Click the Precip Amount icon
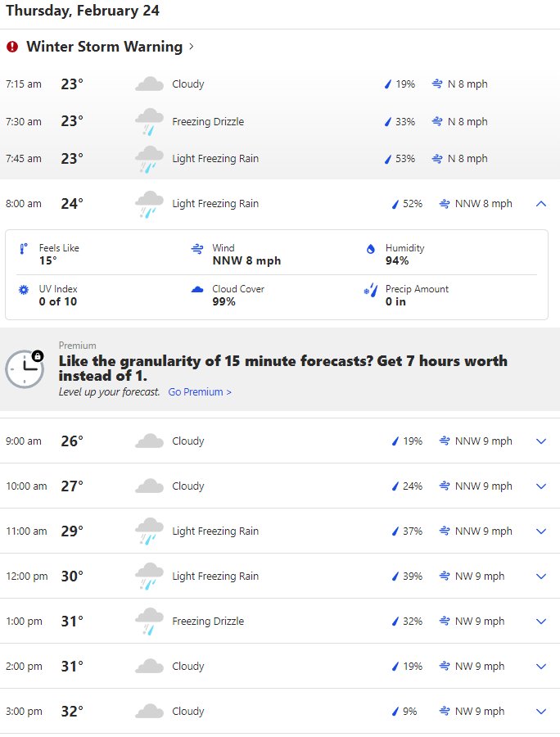560x737 pixels. coord(370,290)
